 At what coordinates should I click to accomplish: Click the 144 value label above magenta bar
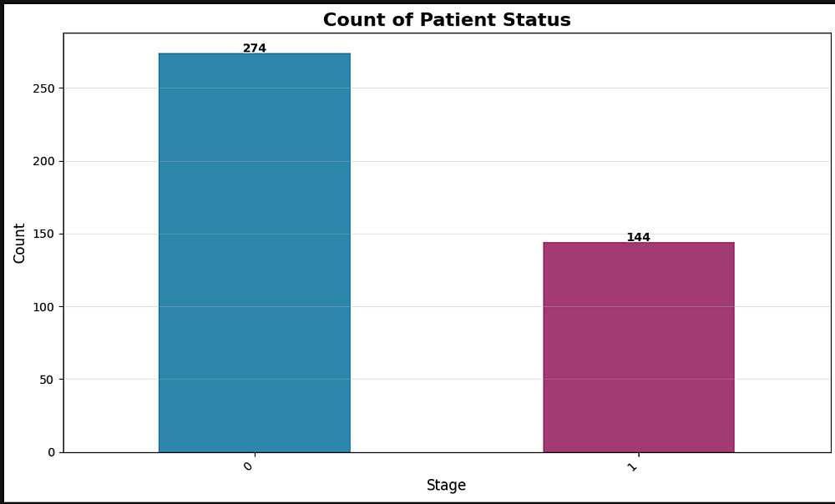click(638, 238)
